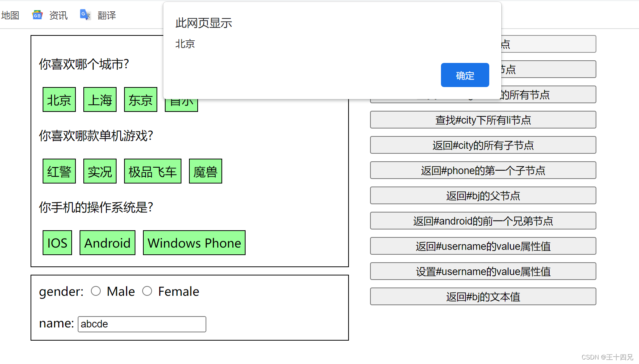639x364 pixels.
Task: Click the Google 翻译 (Translate) icon
Action: click(x=85, y=15)
